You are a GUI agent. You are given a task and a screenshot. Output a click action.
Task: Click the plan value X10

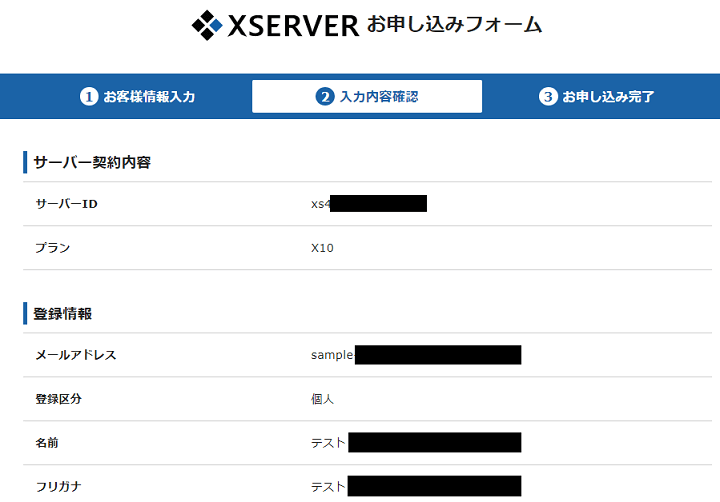pyautogui.click(x=322, y=248)
